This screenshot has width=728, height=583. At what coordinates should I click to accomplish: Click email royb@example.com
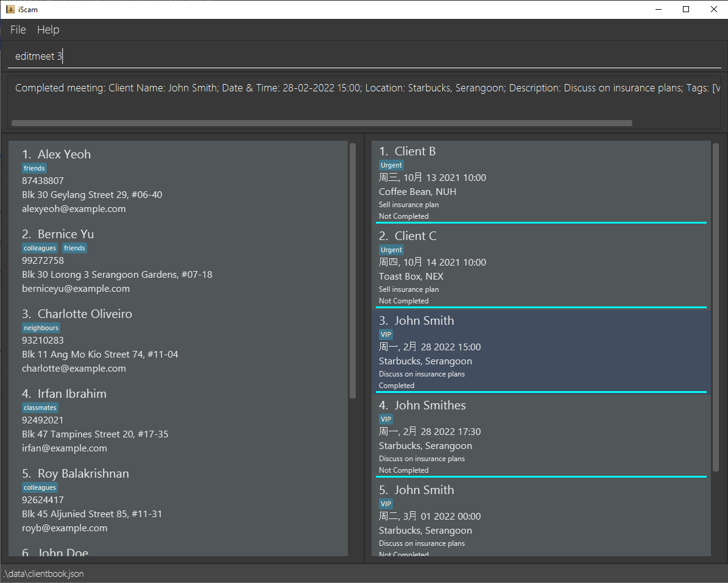[x=65, y=528]
